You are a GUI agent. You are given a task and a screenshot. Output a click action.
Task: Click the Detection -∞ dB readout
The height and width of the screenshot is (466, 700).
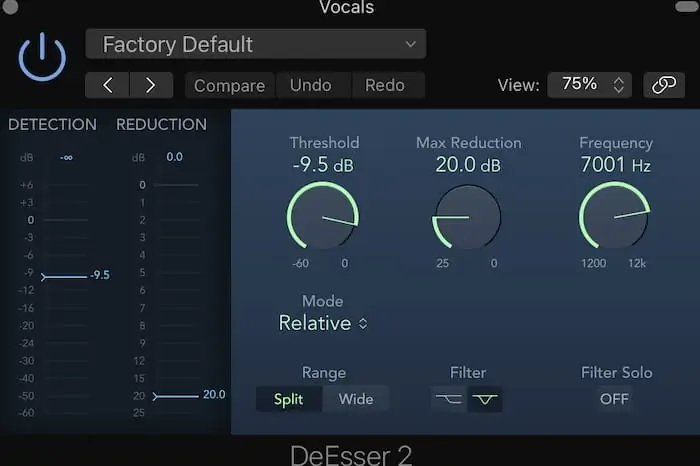tap(66, 157)
